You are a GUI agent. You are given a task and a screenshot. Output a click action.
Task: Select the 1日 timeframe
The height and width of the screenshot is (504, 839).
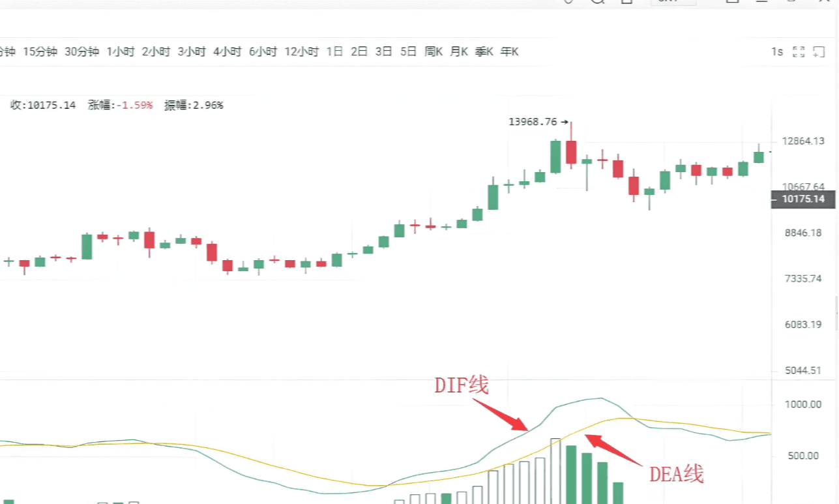(334, 52)
